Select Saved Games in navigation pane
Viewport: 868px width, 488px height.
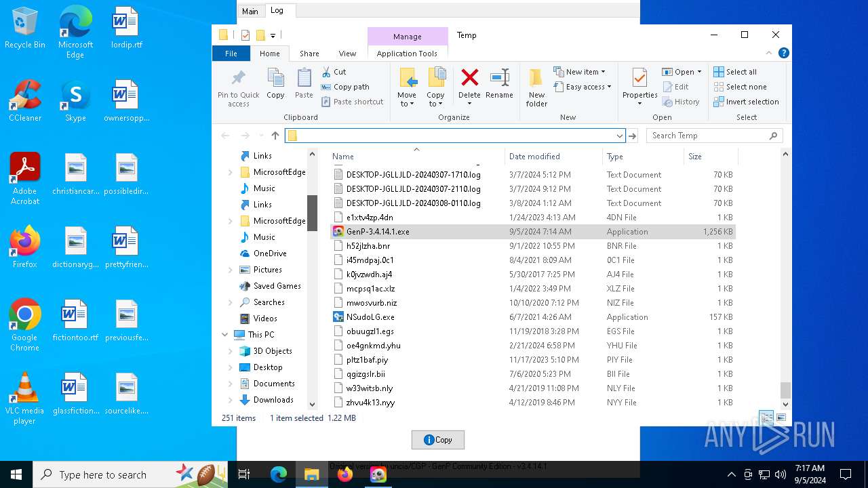277,286
